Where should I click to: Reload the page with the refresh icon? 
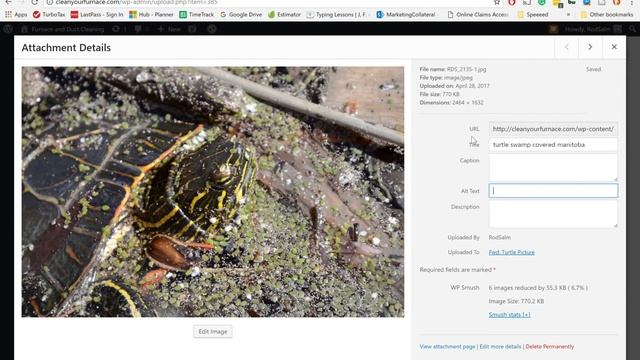tap(35, 2)
